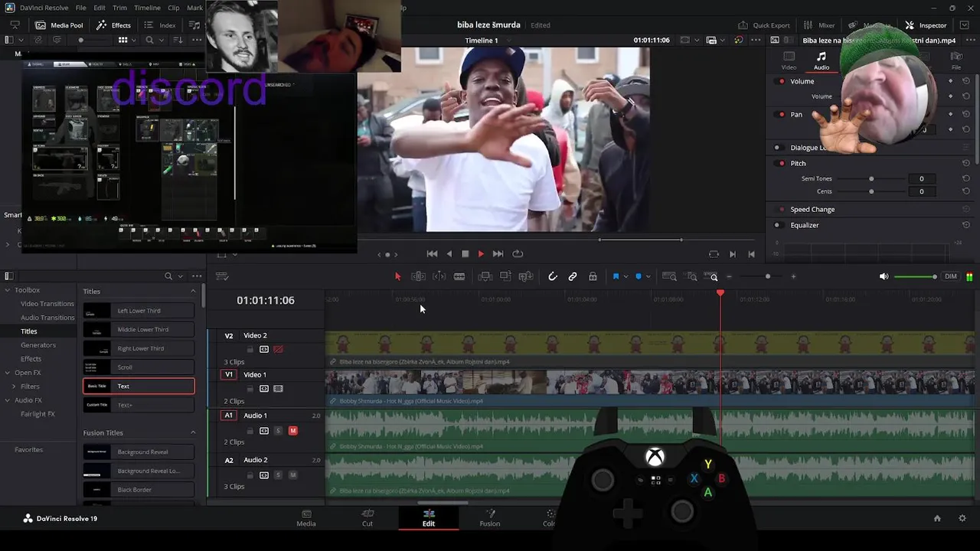Collapse the Toolbox tree
The image size is (980, 551).
coord(7,290)
